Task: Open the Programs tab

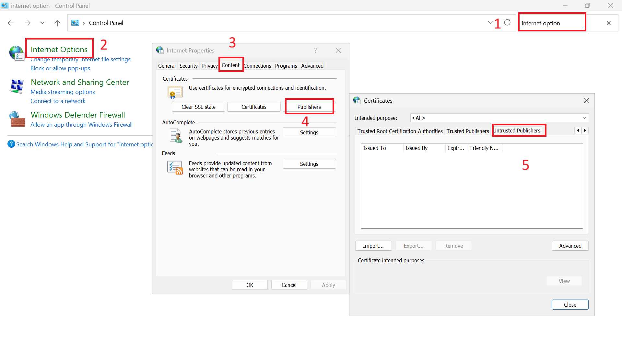Action: [x=286, y=66]
